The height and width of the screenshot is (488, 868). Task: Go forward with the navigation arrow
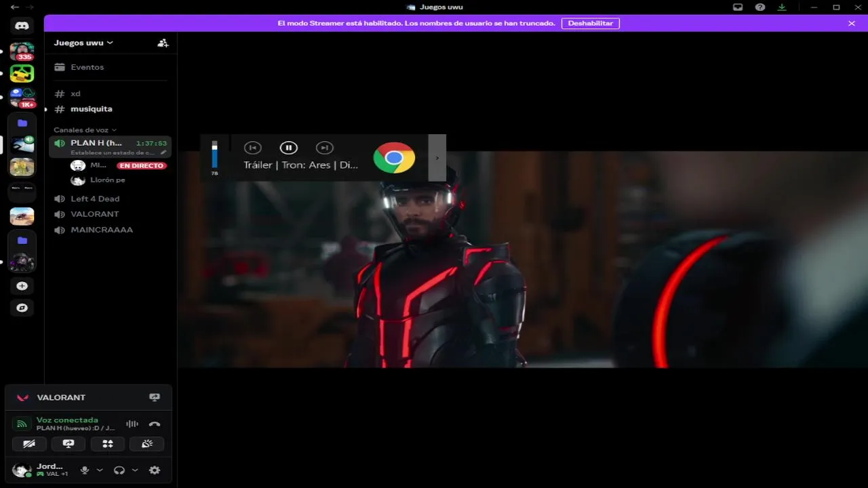point(29,7)
